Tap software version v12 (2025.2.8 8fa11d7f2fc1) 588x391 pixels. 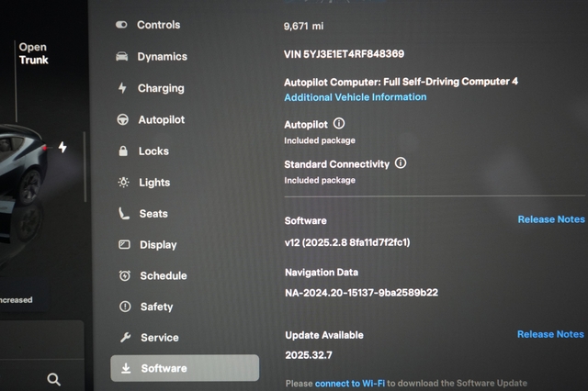(x=347, y=242)
